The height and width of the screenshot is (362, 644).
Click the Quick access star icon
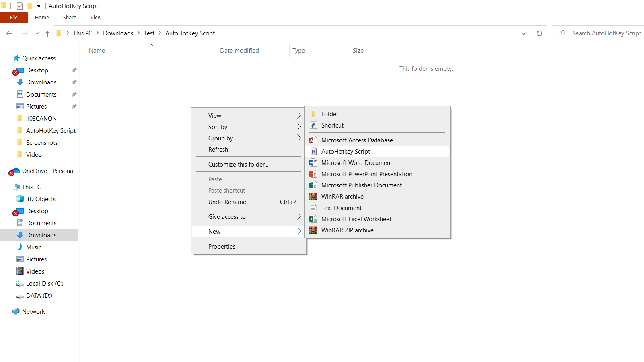point(16,58)
